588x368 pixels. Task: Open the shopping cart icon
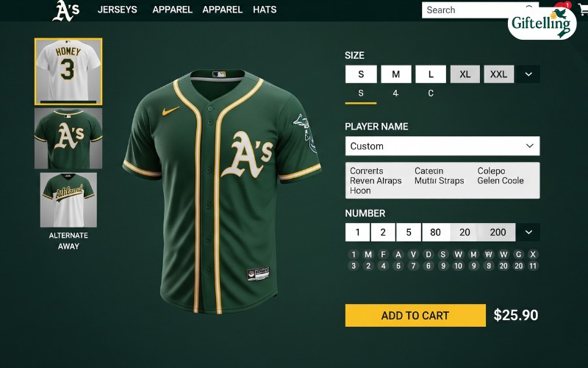point(584,10)
